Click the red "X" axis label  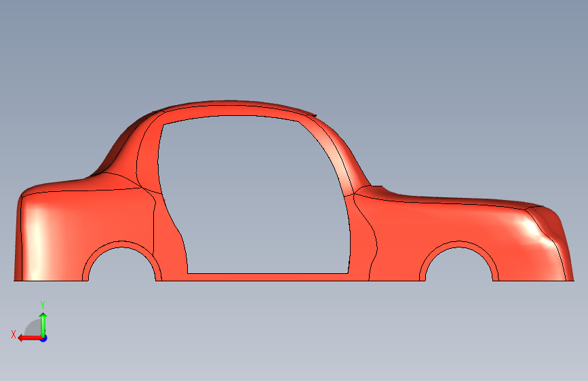[x=14, y=334]
